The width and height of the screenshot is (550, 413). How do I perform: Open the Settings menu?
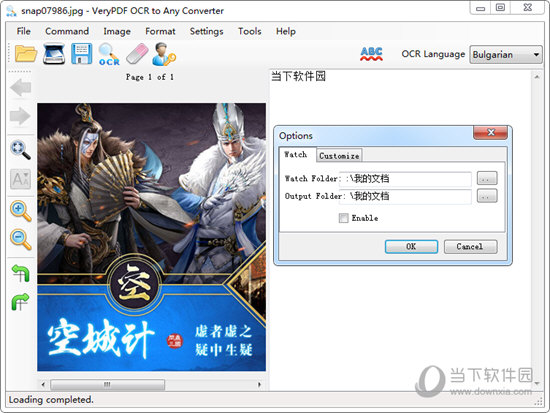tap(207, 31)
